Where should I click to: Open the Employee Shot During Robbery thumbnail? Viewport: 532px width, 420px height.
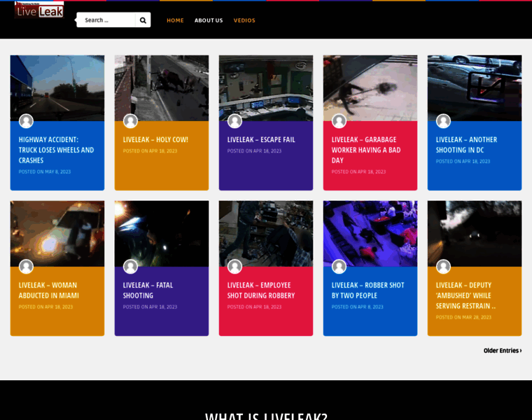pyautogui.click(x=266, y=234)
